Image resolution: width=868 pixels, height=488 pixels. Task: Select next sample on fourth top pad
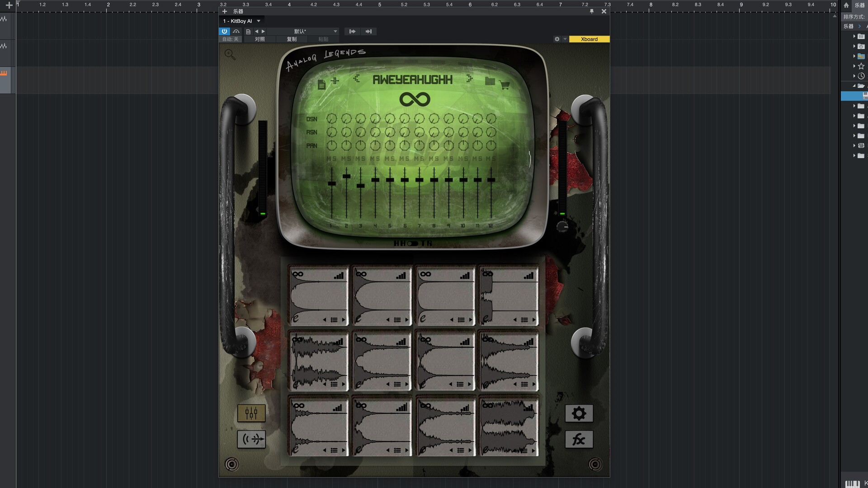tap(534, 320)
